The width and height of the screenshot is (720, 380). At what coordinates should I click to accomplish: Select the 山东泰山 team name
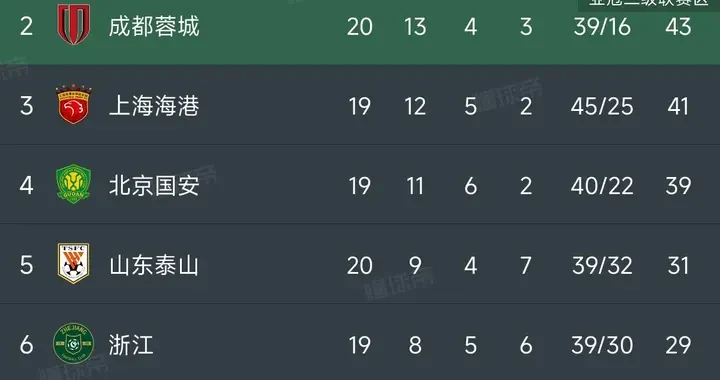pyautogui.click(x=154, y=266)
